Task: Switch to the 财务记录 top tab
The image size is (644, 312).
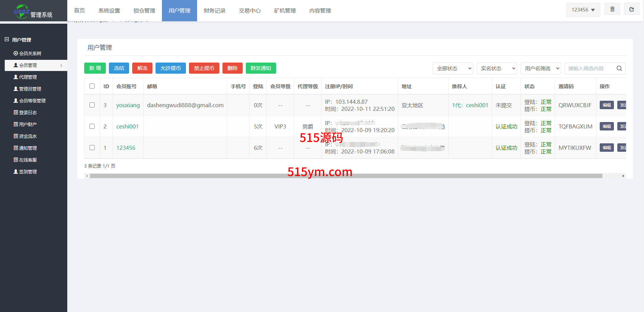Action: (x=214, y=11)
